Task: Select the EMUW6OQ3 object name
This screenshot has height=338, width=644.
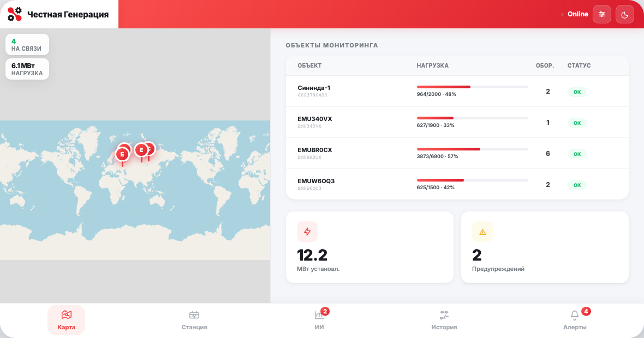Action: coord(316,182)
